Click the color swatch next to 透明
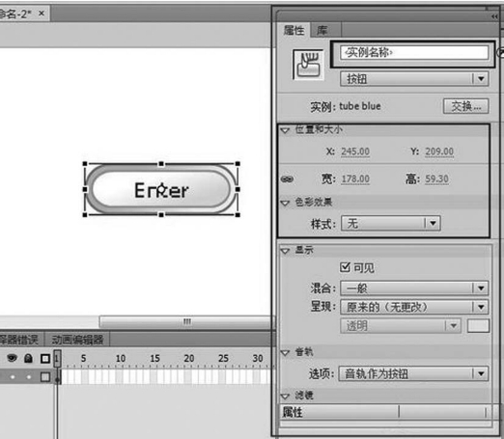504x439 pixels. (478, 325)
